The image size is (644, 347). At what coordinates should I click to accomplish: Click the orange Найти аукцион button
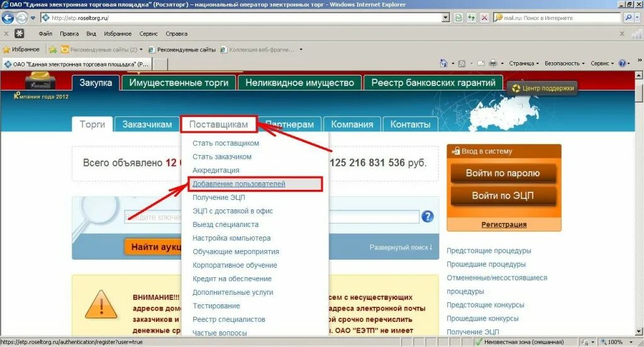pos(153,247)
